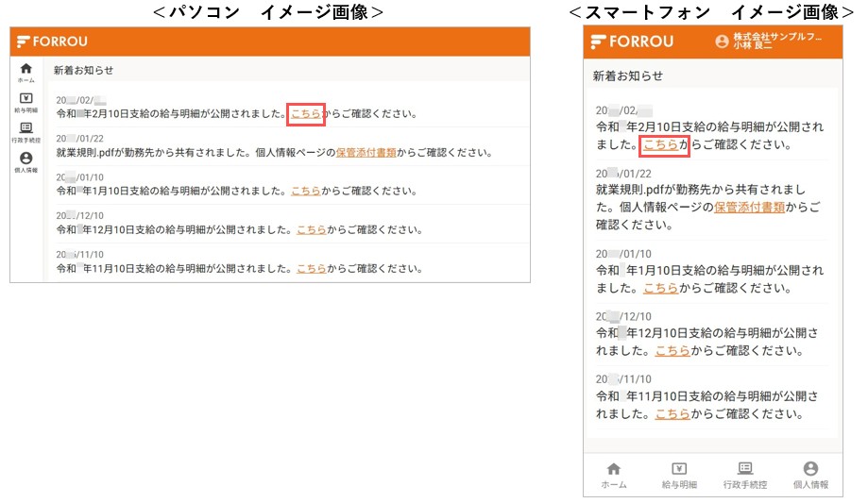Open こちら link for 2月10日 payslip on PC
This screenshot has width=868, height=503.
coord(306,114)
